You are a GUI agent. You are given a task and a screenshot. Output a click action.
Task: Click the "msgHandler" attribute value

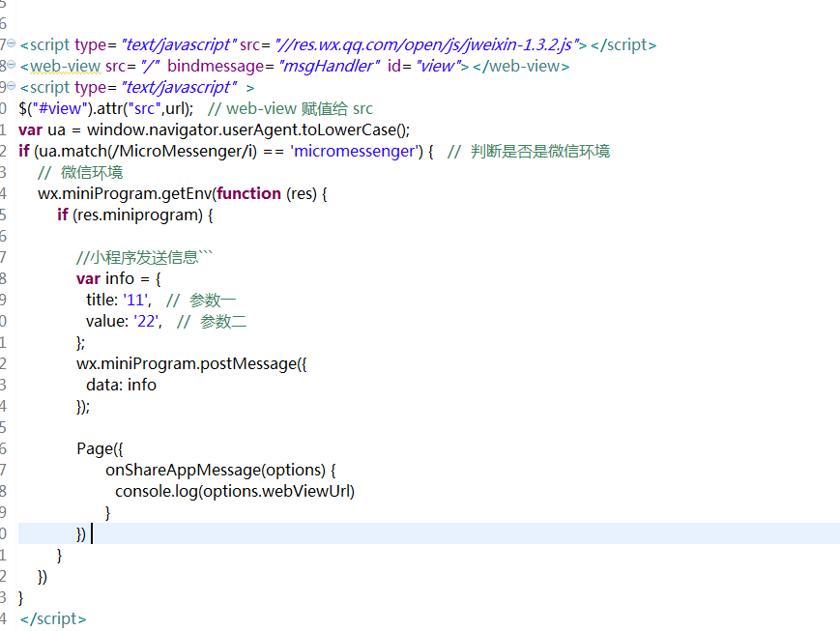330,67
